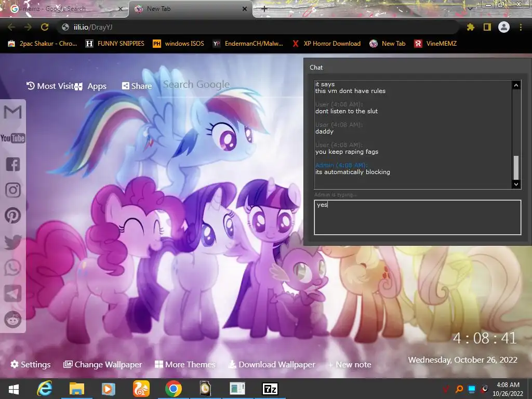This screenshot has width=532, height=399.
Task: Click the Chat panel title
Action: (316, 68)
